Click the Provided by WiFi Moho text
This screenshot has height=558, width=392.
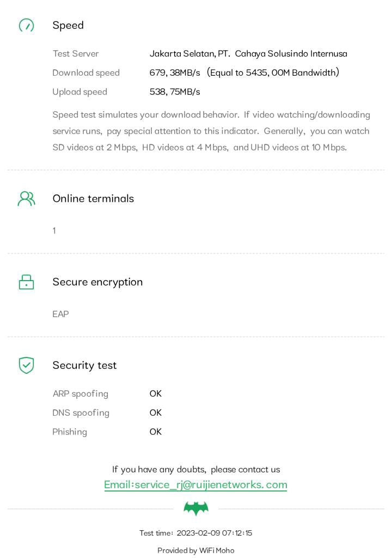[196, 550]
